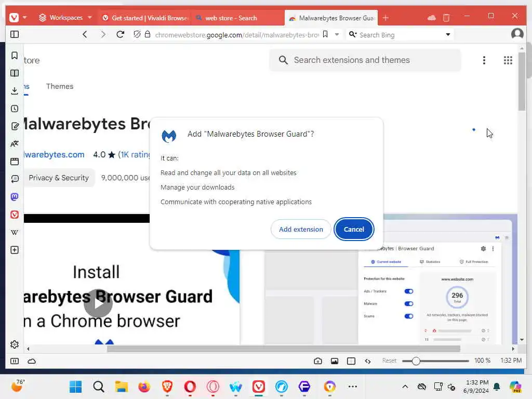Open tracker and ad blocker shield
532x399 pixels.
pos(137,34)
